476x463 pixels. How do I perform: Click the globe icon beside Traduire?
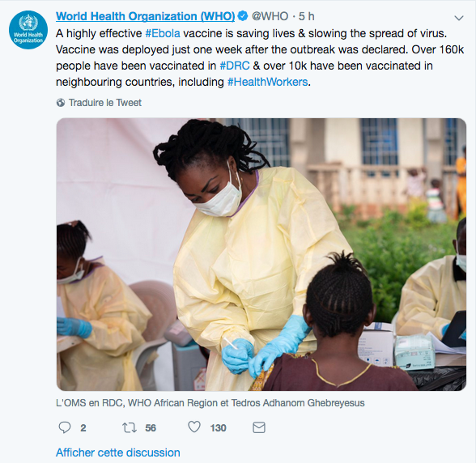tap(61, 103)
